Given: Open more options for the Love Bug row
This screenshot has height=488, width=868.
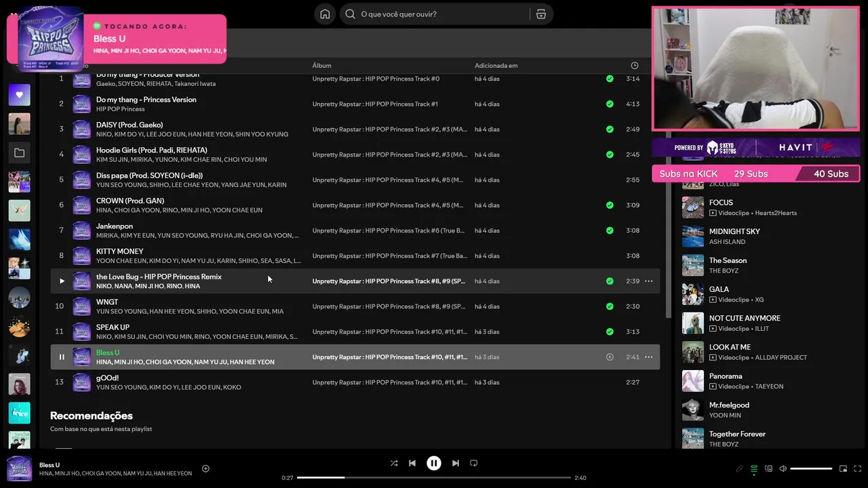Looking at the screenshot, I should [648, 281].
